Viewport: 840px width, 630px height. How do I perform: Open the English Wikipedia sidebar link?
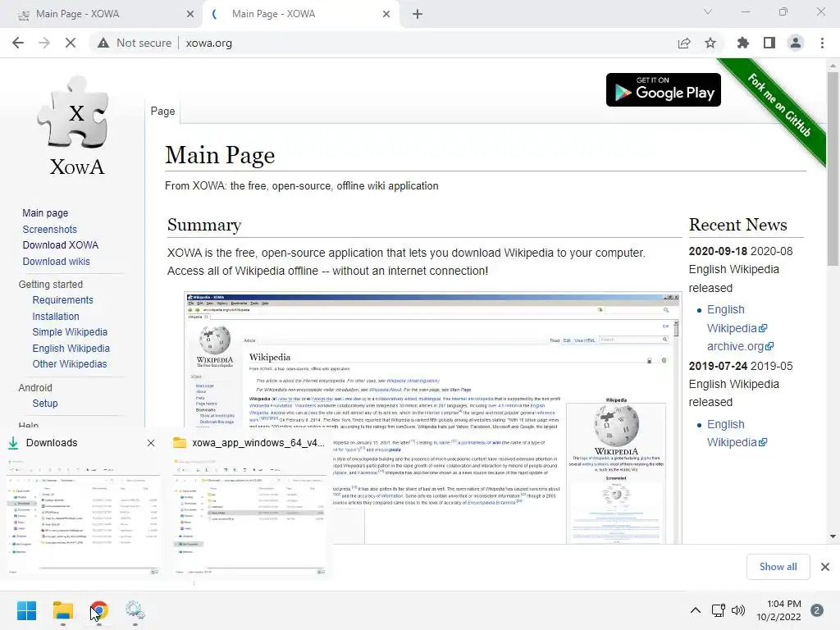71,348
